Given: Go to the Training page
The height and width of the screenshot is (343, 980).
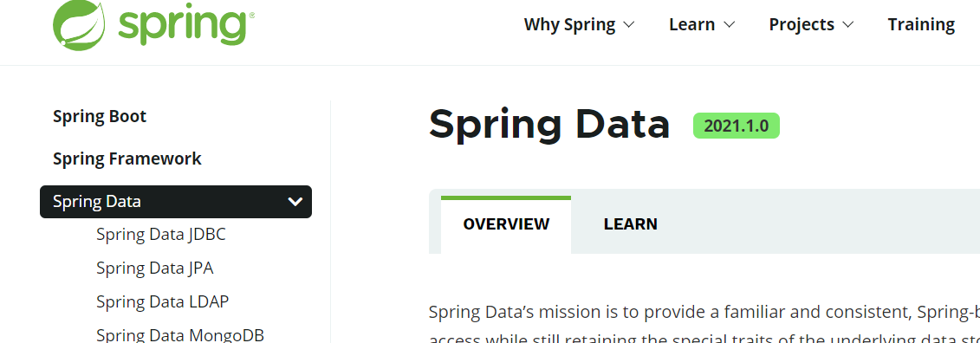Looking at the screenshot, I should coord(921,24).
